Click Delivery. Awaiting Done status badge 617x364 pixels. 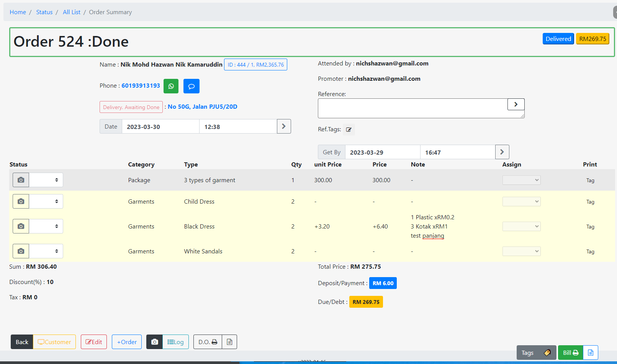(131, 107)
